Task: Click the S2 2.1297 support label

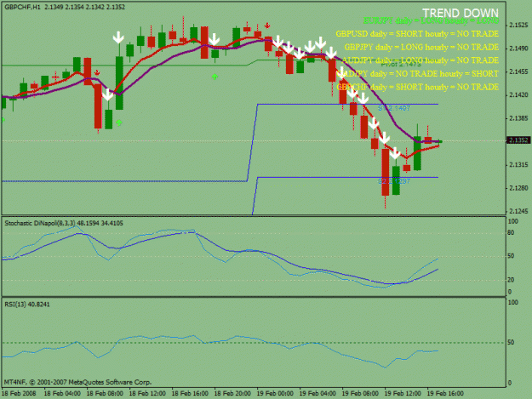Action: (x=394, y=181)
